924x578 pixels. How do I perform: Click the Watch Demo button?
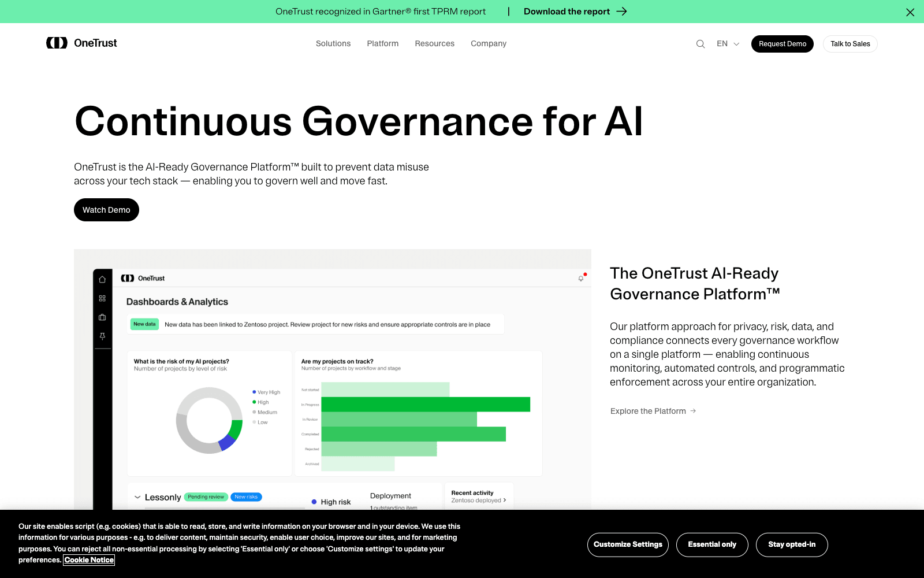106,210
